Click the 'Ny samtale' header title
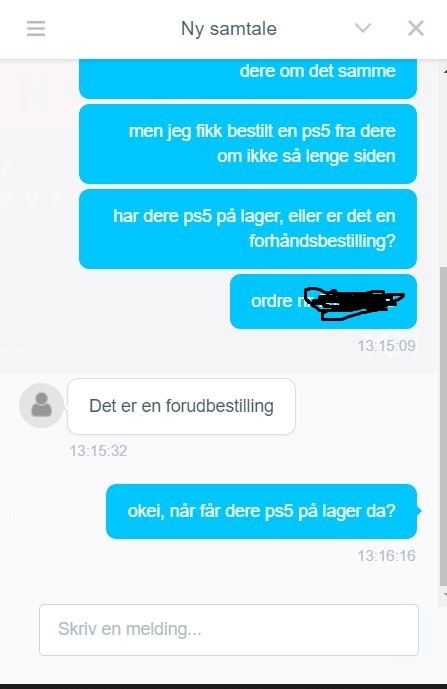The image size is (447, 689). click(x=229, y=29)
